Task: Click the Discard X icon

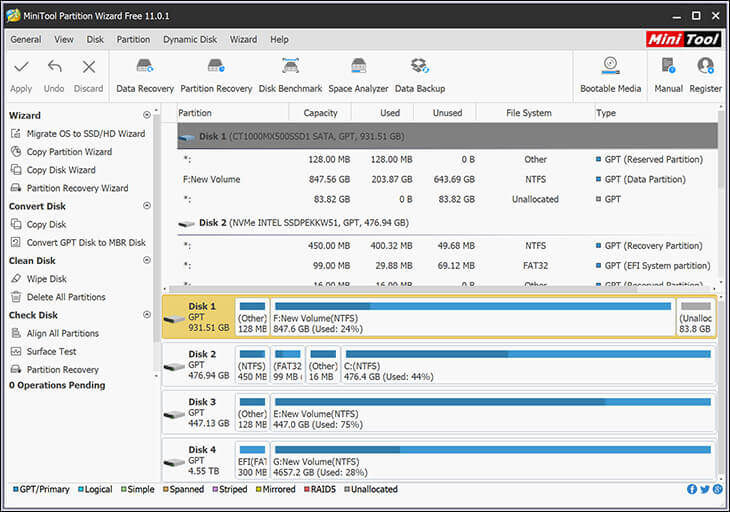Action: click(x=88, y=67)
